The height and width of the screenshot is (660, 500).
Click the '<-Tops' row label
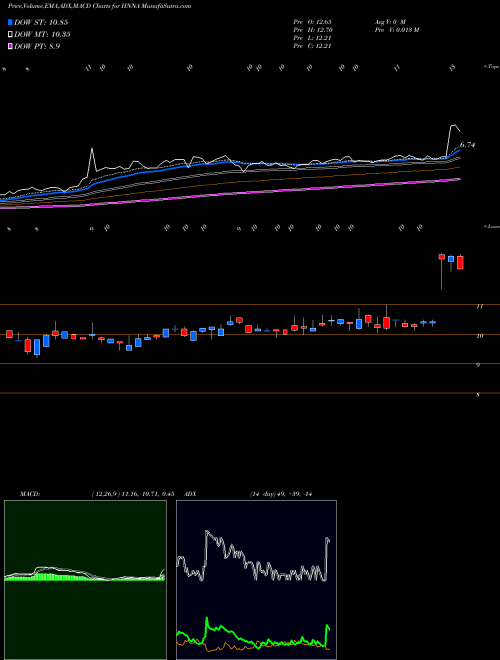[x=491, y=67]
